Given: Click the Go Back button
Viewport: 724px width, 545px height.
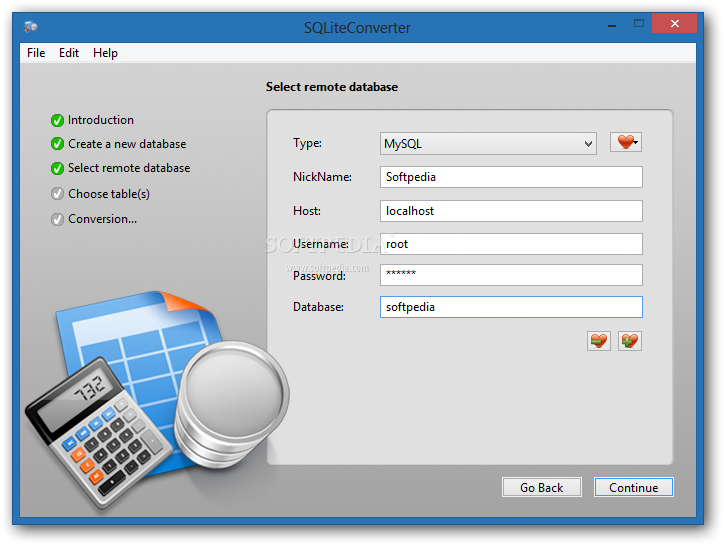Looking at the screenshot, I should [x=542, y=487].
